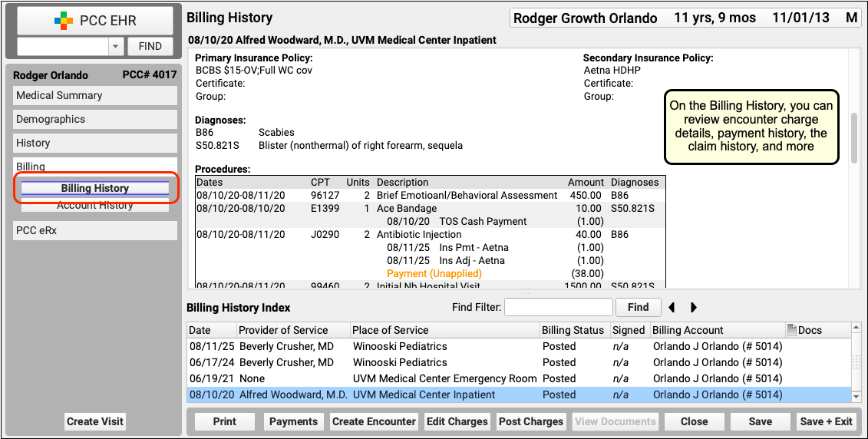Click the Create Visit button
This screenshot has width=868, height=439.
tap(95, 421)
